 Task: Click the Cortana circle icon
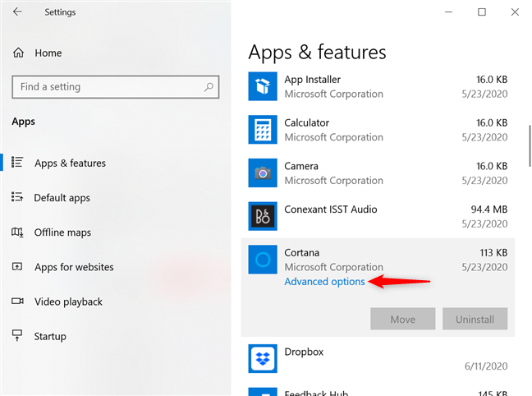[263, 260]
